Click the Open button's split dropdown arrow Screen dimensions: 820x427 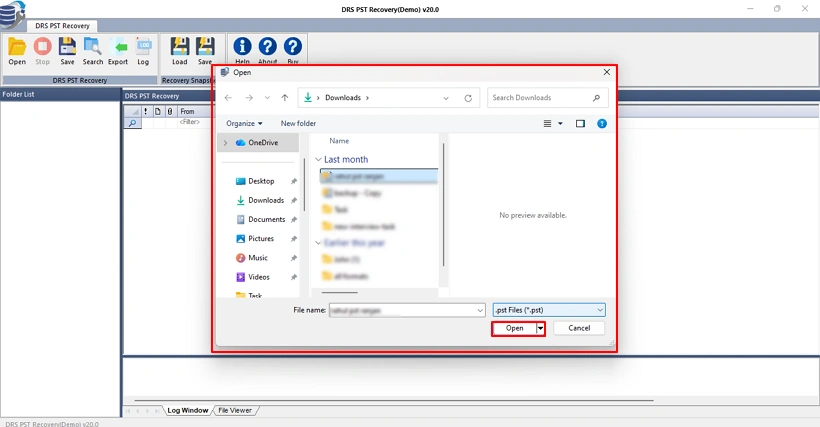[540, 328]
